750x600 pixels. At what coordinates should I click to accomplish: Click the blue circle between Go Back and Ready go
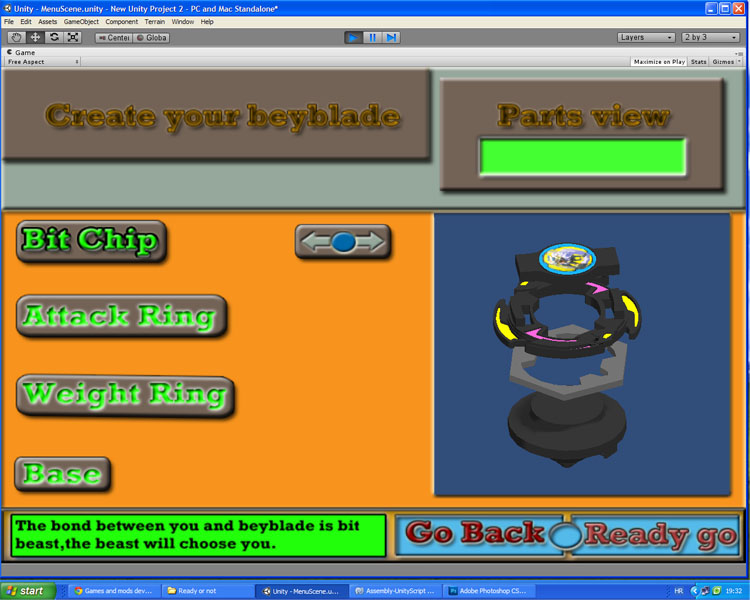tap(566, 535)
